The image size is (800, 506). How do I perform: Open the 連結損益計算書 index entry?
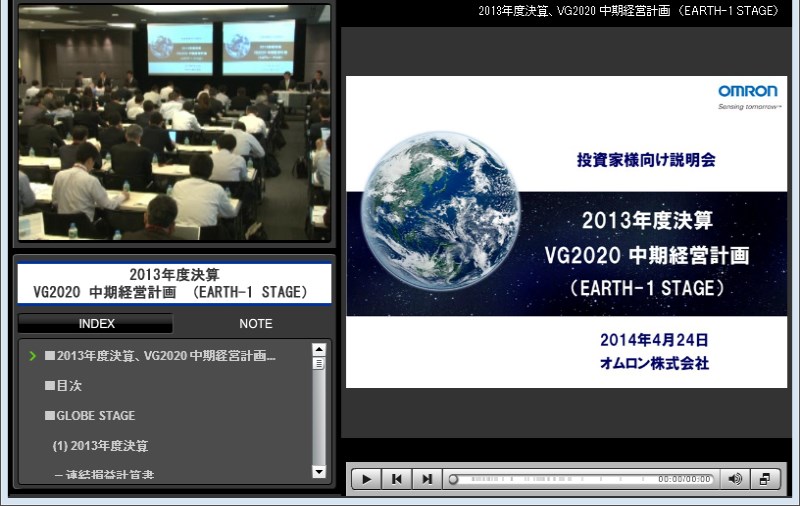coord(104,474)
